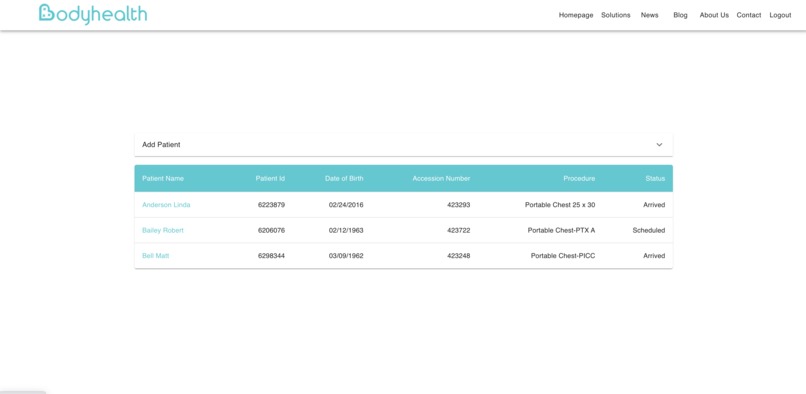Open patient Bailey Robert
806x394 pixels.
tap(162, 230)
